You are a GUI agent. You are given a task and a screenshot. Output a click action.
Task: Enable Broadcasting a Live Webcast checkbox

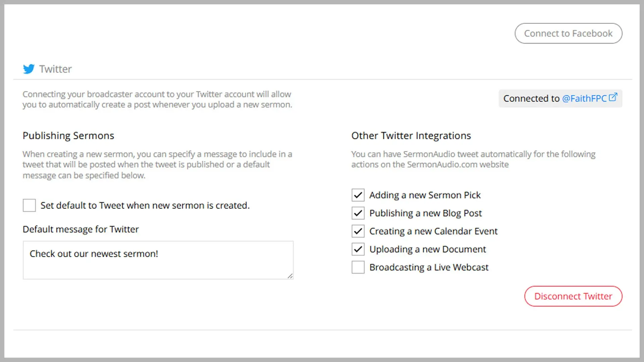358,267
